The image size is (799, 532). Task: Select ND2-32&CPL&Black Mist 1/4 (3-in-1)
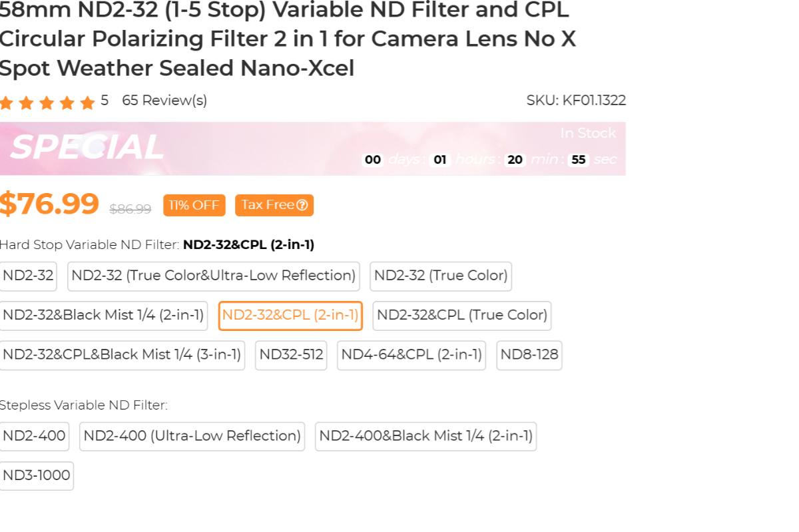click(122, 355)
